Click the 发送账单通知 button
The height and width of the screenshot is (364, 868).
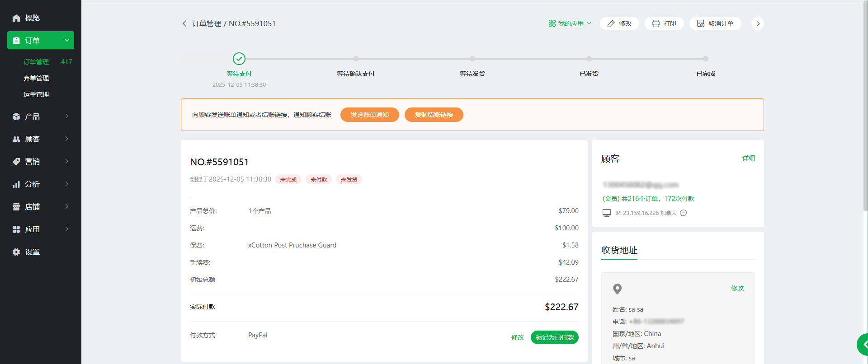click(x=369, y=115)
